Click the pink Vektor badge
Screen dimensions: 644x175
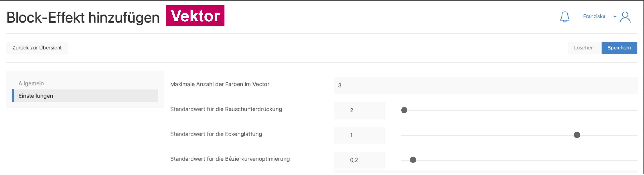pyautogui.click(x=195, y=16)
